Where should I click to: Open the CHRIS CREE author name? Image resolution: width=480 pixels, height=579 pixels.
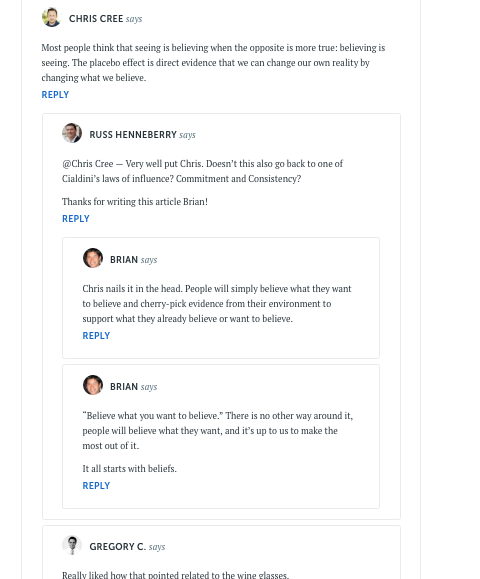(96, 19)
